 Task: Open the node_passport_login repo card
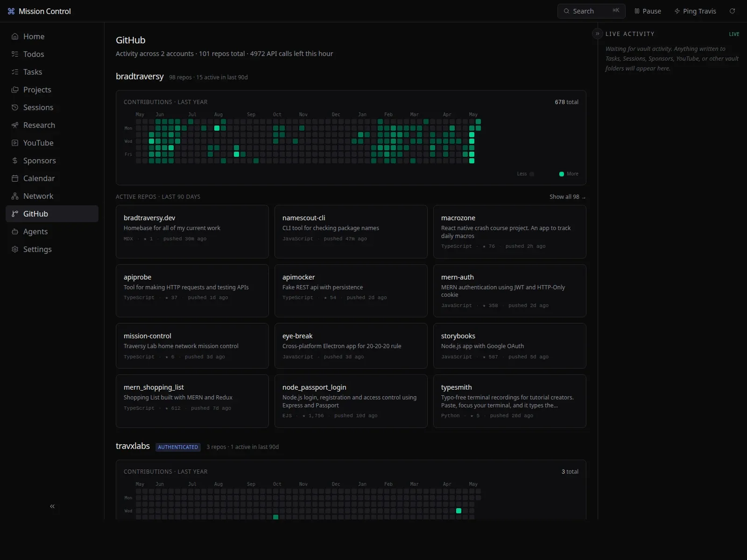pyautogui.click(x=351, y=401)
